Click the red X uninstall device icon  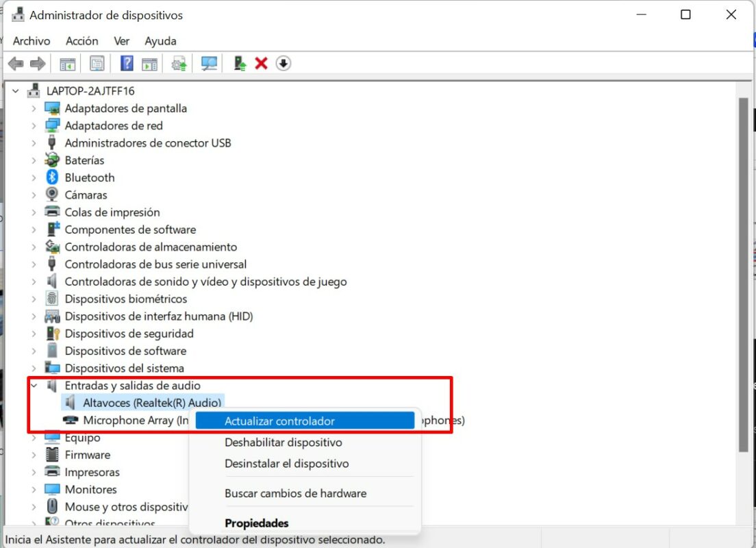tap(261, 64)
